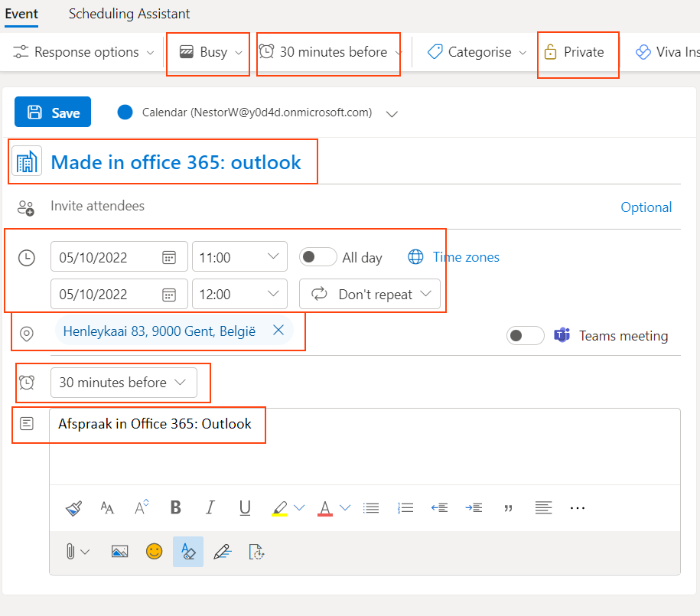Viewport: 700px width, 616px height.
Task: Toggle the Private lock option
Action: 574,52
